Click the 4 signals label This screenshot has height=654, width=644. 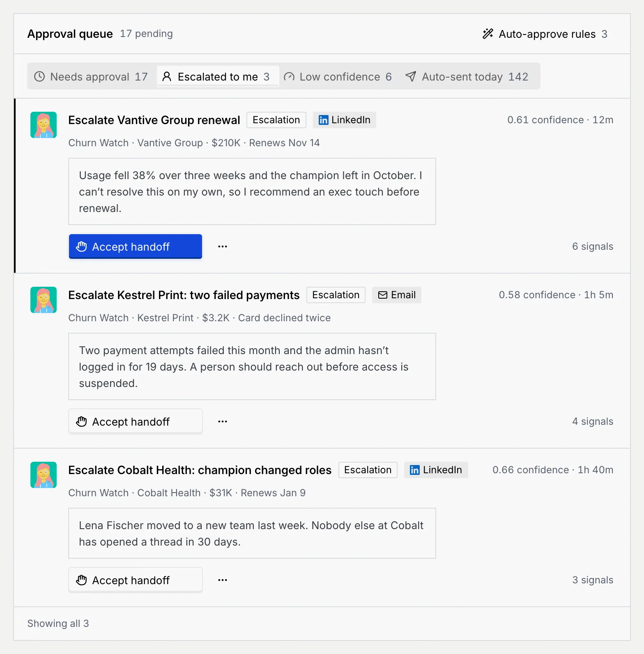593,421
